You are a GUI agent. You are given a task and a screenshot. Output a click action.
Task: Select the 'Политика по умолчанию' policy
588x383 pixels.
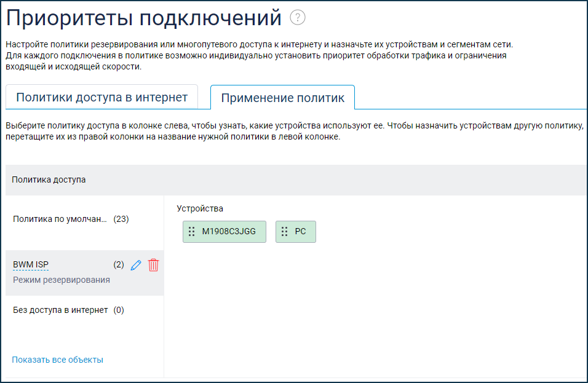coord(60,219)
